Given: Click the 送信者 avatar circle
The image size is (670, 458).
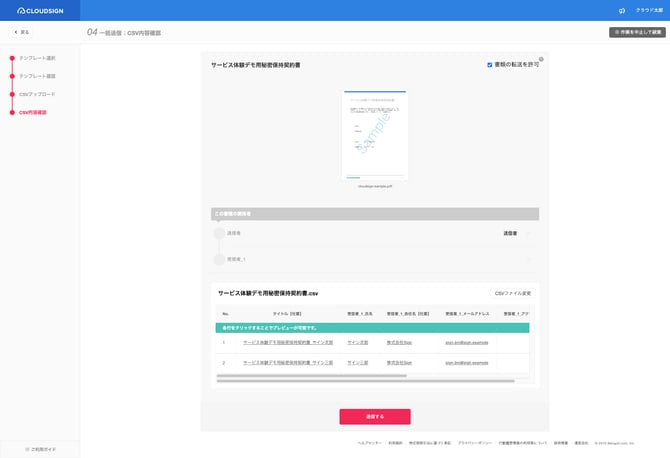Looking at the screenshot, I should coord(220,233).
